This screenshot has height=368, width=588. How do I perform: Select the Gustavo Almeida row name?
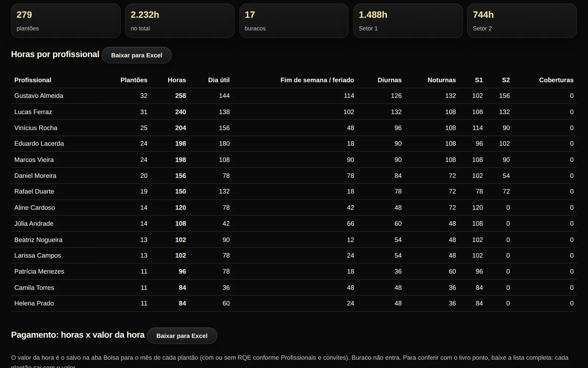click(39, 96)
